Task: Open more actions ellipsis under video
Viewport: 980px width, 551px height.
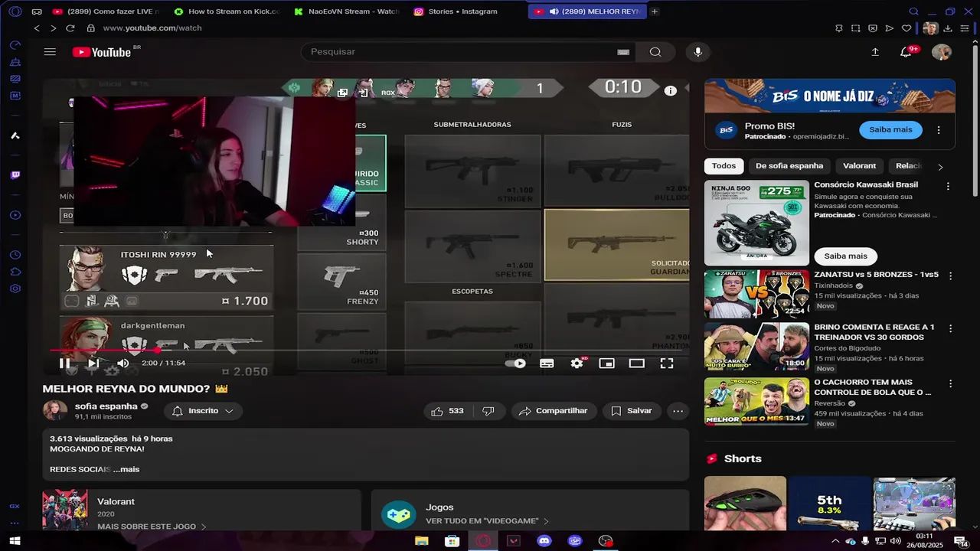Action: (678, 411)
